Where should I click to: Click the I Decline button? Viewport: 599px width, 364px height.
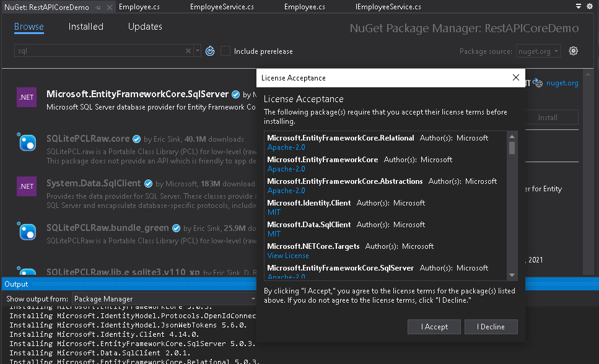coord(490,327)
